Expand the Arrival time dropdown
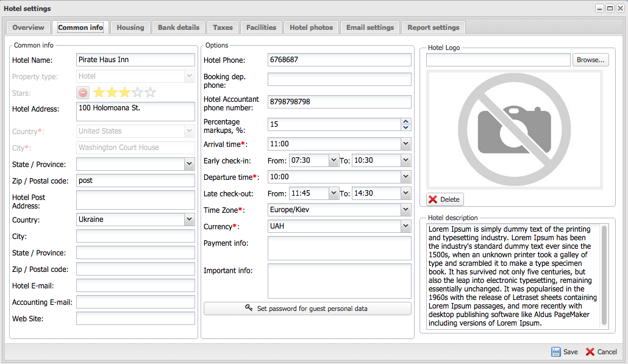The width and height of the screenshot is (628, 364). pyautogui.click(x=405, y=144)
